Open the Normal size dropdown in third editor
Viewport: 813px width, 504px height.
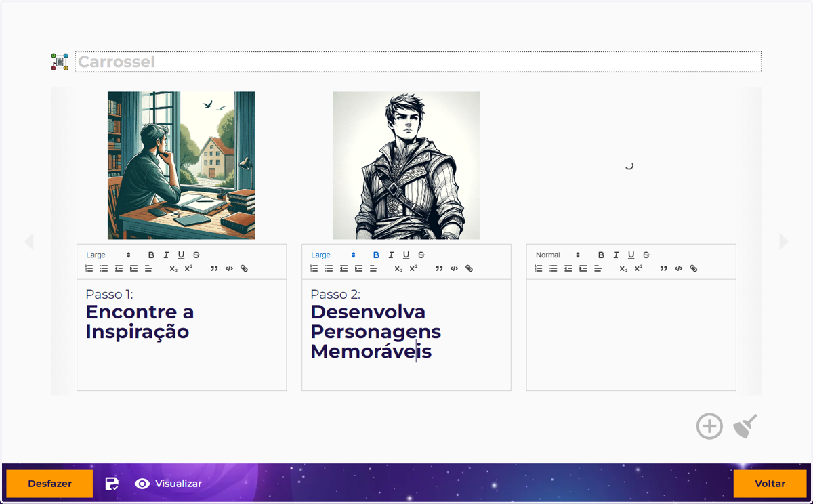558,255
